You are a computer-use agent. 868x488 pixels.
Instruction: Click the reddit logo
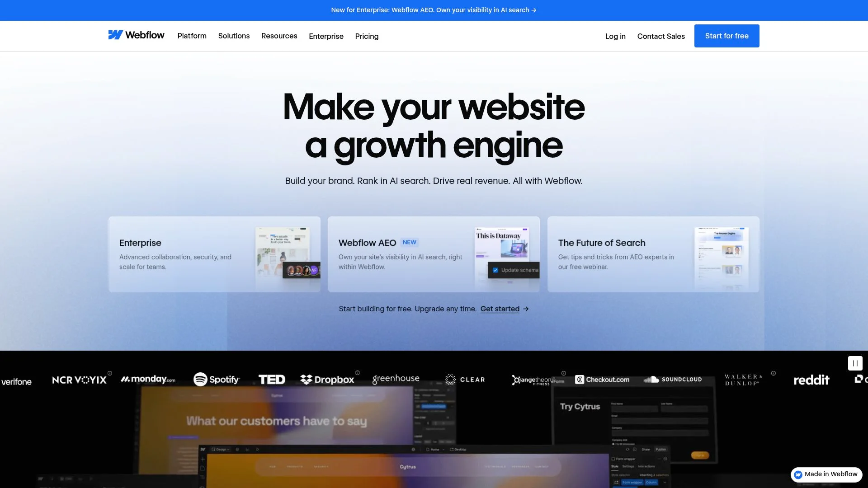point(811,380)
